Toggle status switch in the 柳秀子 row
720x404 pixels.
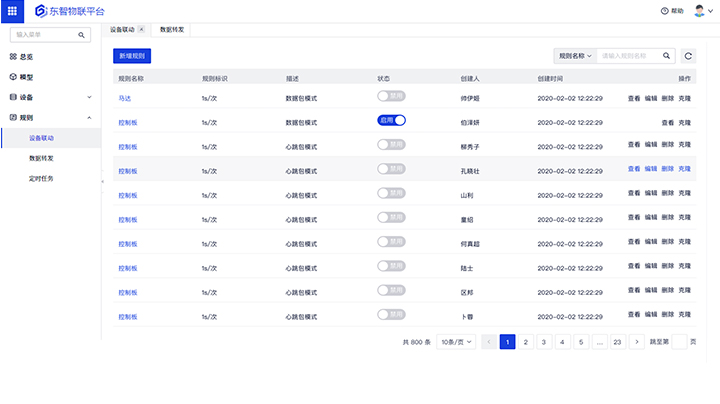pos(391,145)
